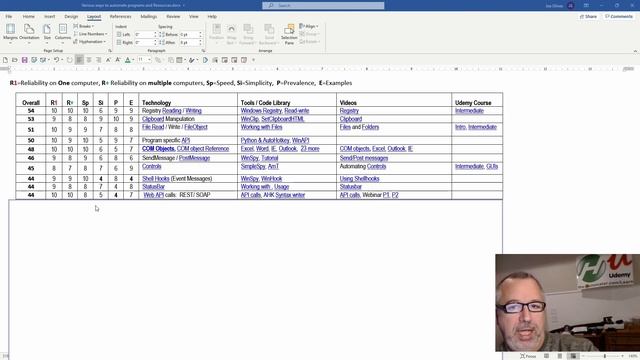Open the 'Send/Post messages' video link

point(364,158)
